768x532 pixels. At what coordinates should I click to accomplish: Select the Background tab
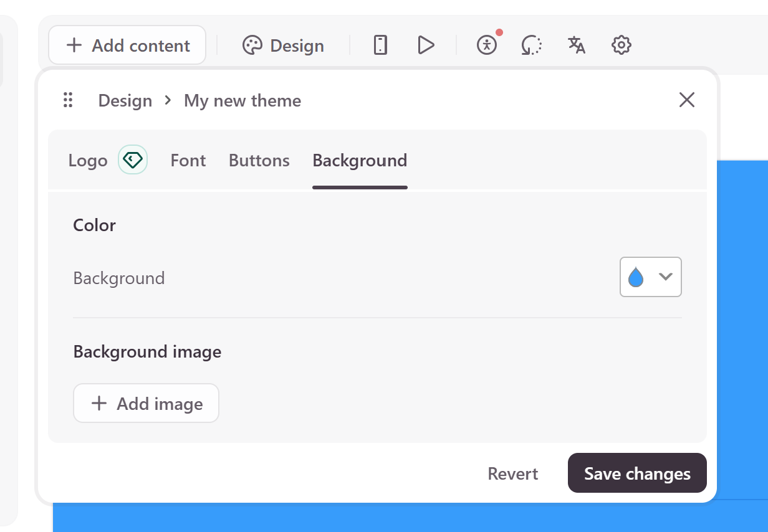360,160
